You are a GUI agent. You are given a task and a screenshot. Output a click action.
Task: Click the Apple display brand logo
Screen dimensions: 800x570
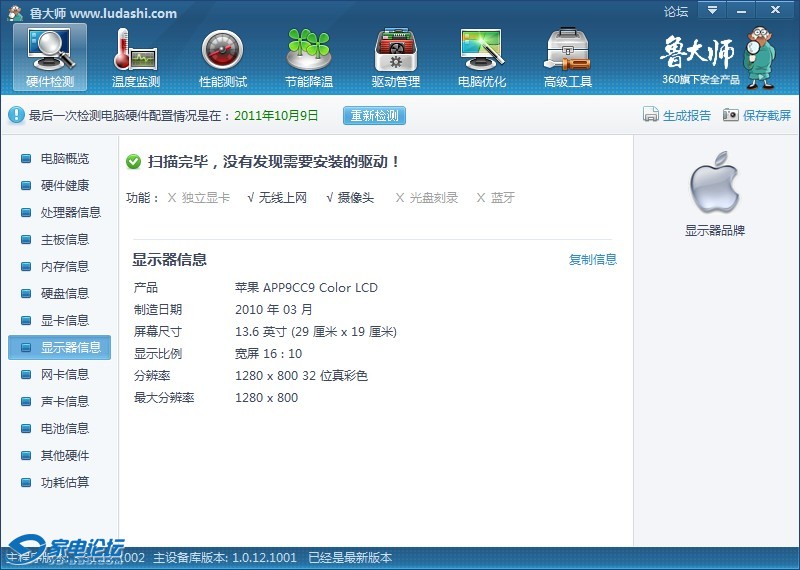coord(714,183)
